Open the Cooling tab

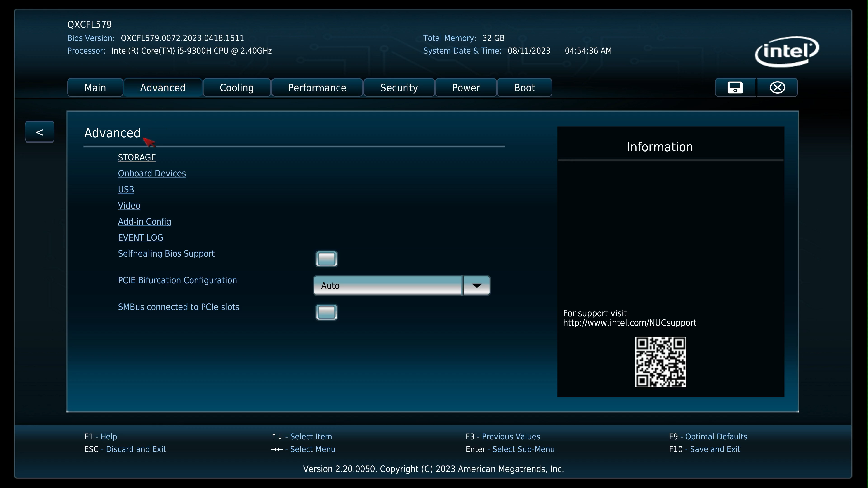(x=236, y=88)
